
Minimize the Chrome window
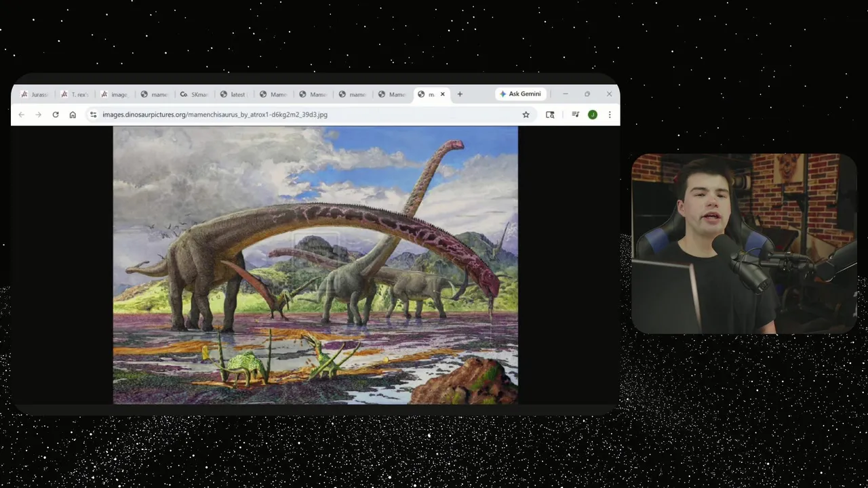[565, 94]
